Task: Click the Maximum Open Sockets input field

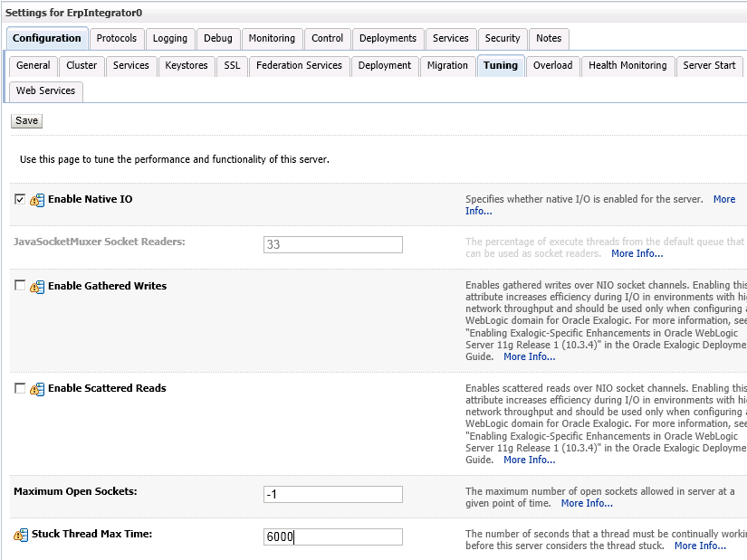Action: tap(332, 494)
